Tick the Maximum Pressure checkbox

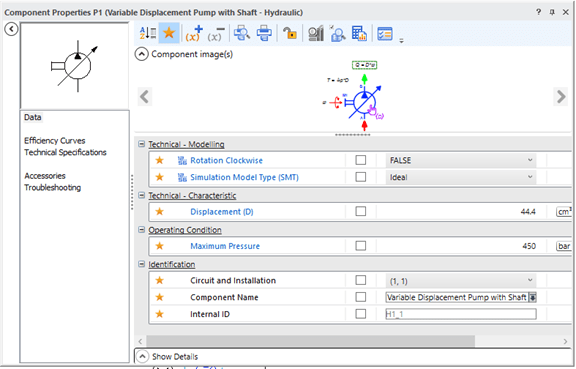click(361, 246)
